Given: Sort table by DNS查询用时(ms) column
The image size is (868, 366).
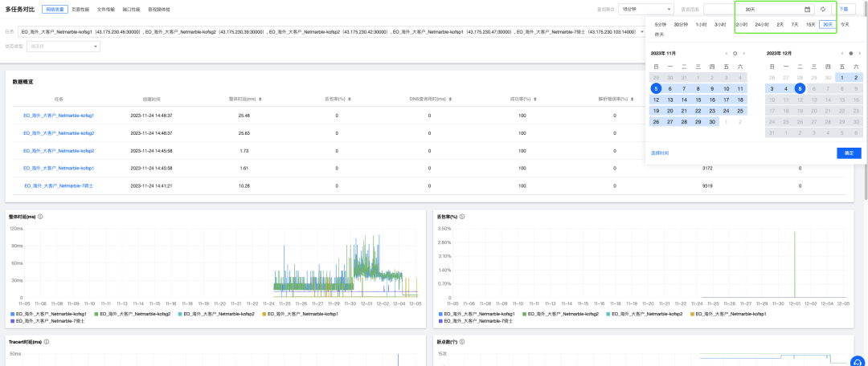Looking at the screenshot, I should [x=451, y=99].
